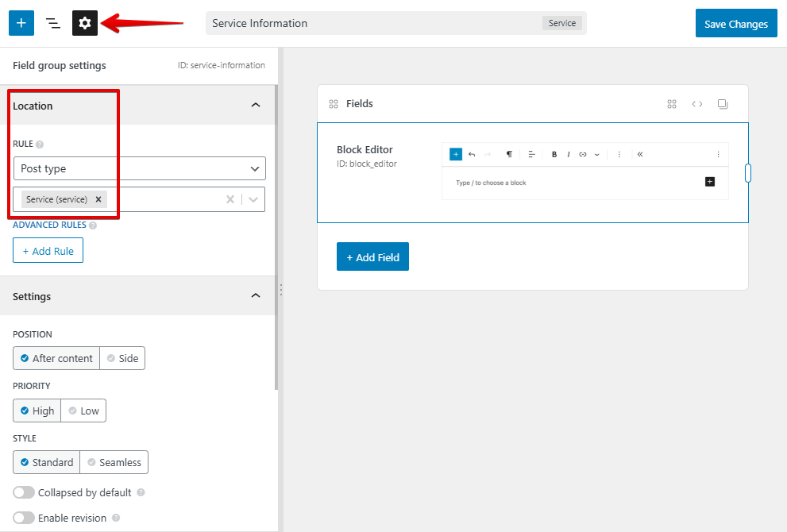The width and height of the screenshot is (787, 532).
Task: Click the double chevron collapse toolbar icon
Action: pos(640,154)
